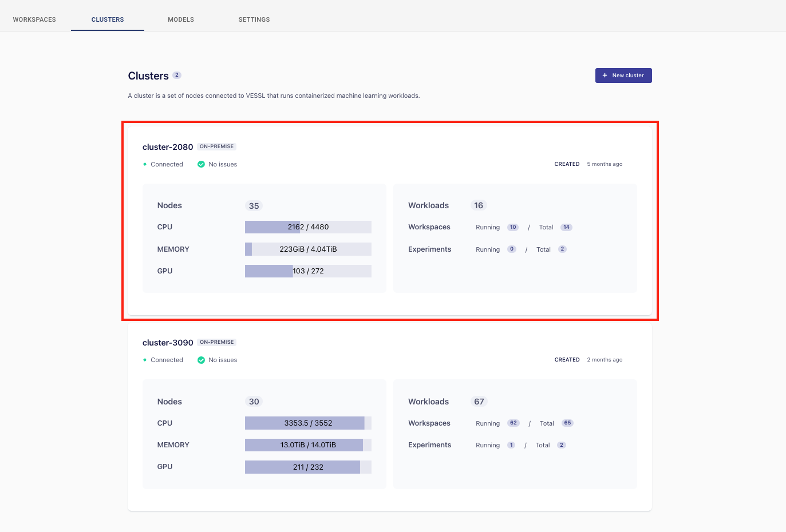Click the clusters count badge 2
This screenshot has height=532, width=786.
tap(177, 75)
